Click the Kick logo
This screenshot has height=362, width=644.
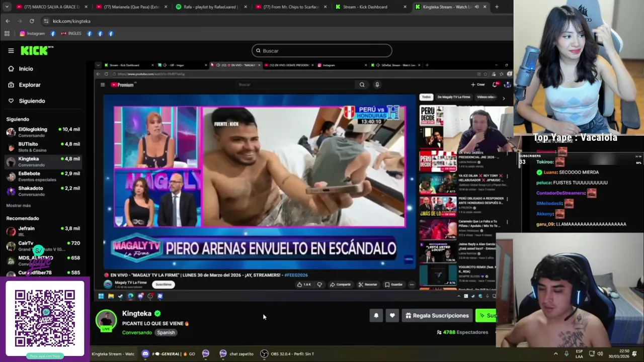(37, 50)
